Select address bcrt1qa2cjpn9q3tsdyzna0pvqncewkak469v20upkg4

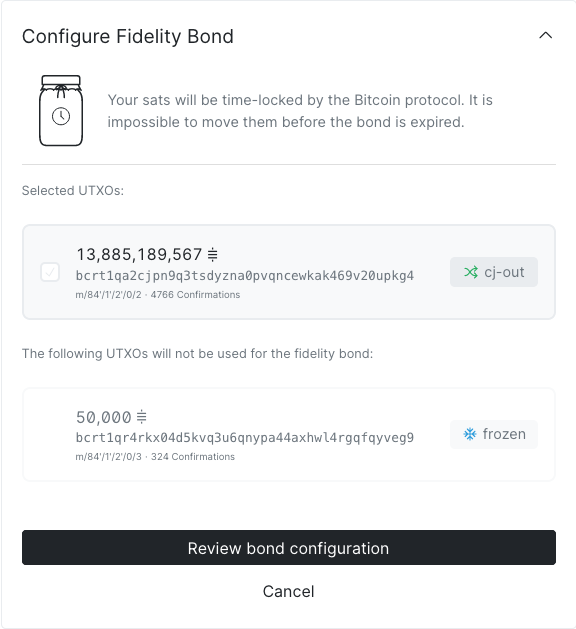click(245, 276)
